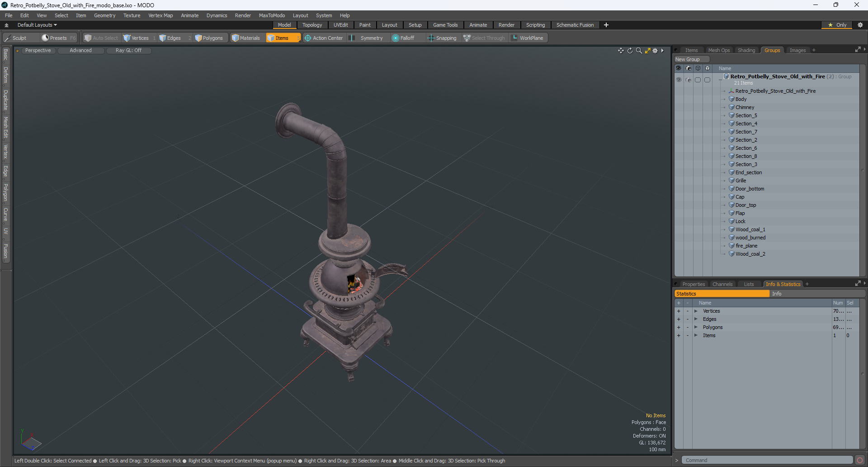The image size is (868, 467).
Task: Select the fire_plane item in the list
Action: 746,246
